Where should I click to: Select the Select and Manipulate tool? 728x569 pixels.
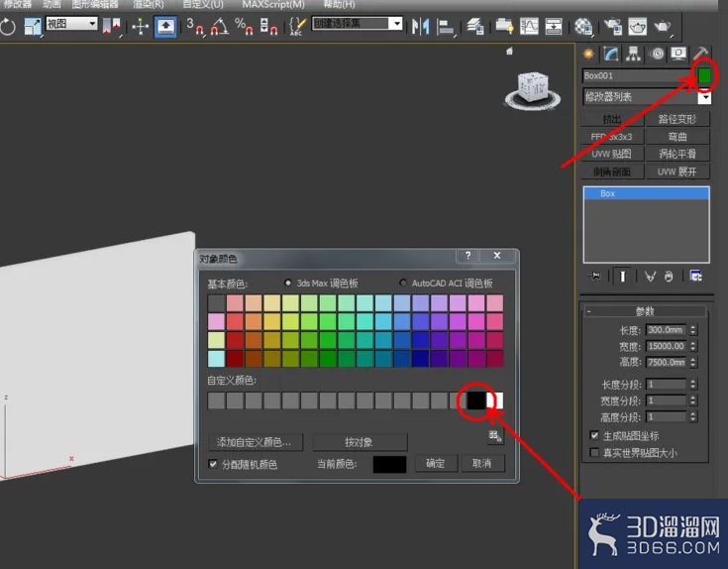click(x=140, y=27)
